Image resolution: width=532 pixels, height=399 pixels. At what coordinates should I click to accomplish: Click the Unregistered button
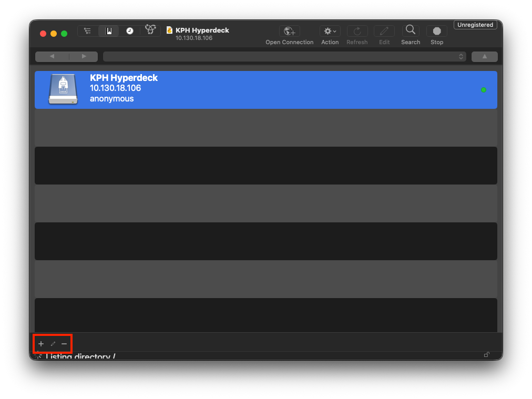point(475,25)
